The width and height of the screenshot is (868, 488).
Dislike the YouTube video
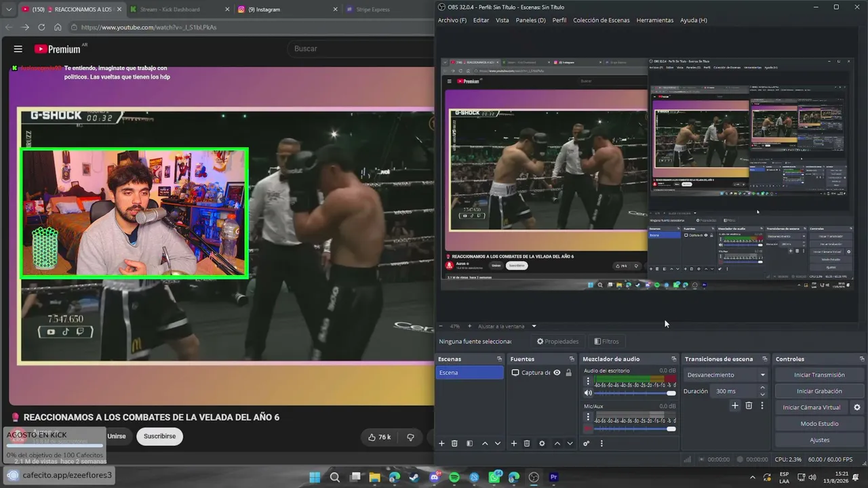tap(410, 437)
